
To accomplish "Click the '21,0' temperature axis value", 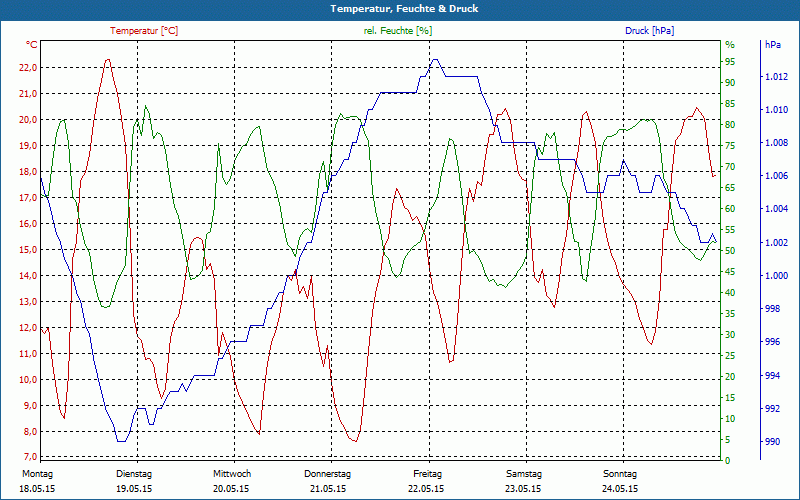I will click(x=28, y=94).
